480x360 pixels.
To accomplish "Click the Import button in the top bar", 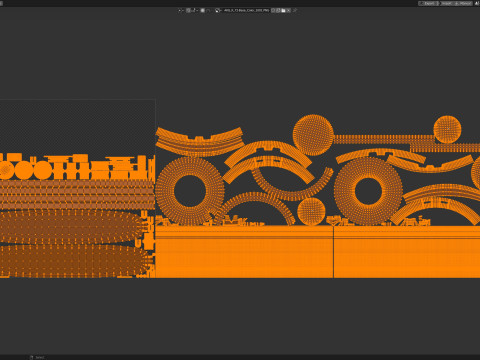I will click(x=447, y=3).
